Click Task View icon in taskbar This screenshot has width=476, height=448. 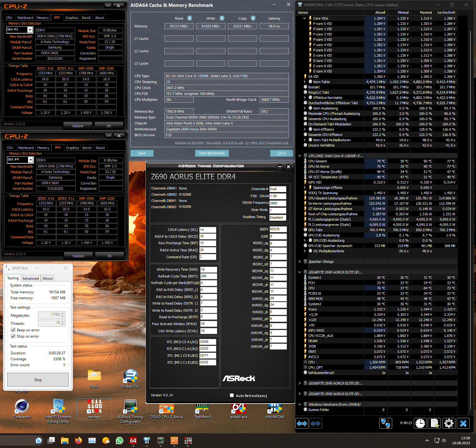[51, 441]
